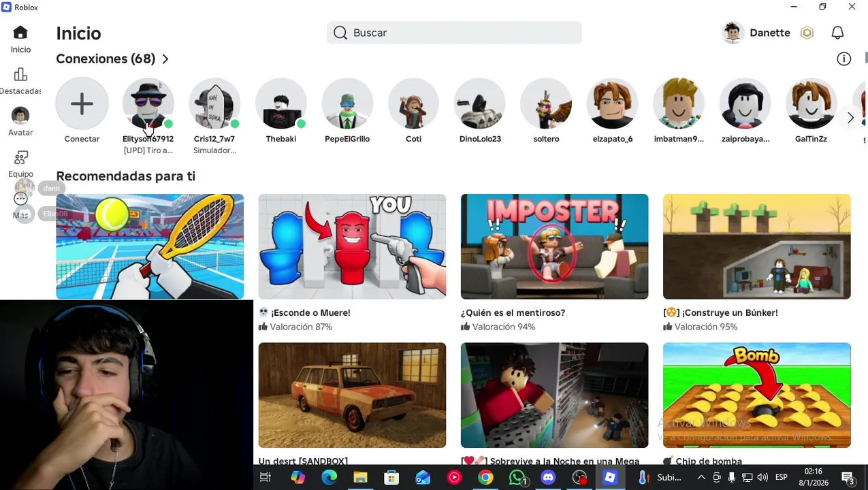The height and width of the screenshot is (490, 868).
Task: Expand hidden system tray icons arrow
Action: pyautogui.click(x=702, y=478)
